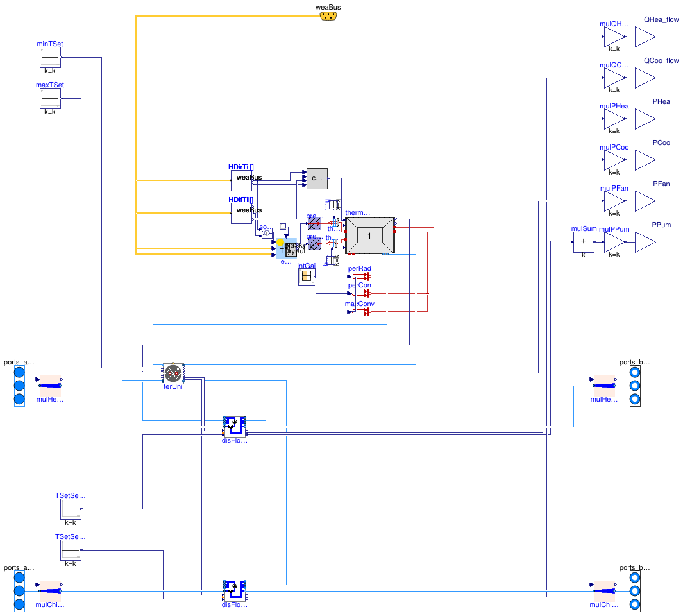
Task: Click the upper TSetSe... constant block
Action: (x=71, y=509)
